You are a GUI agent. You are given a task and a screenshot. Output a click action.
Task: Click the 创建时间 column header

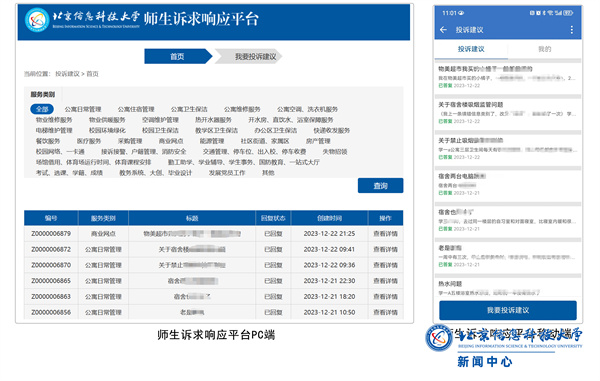click(329, 218)
